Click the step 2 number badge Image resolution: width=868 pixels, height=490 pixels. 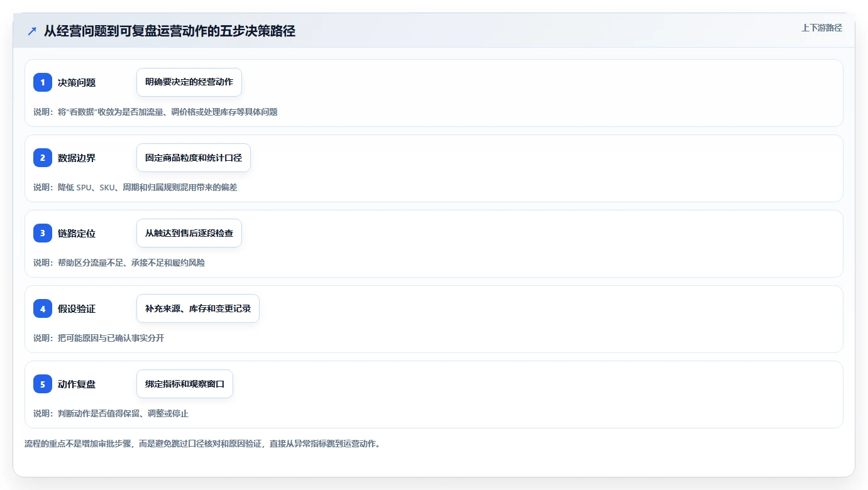click(43, 158)
